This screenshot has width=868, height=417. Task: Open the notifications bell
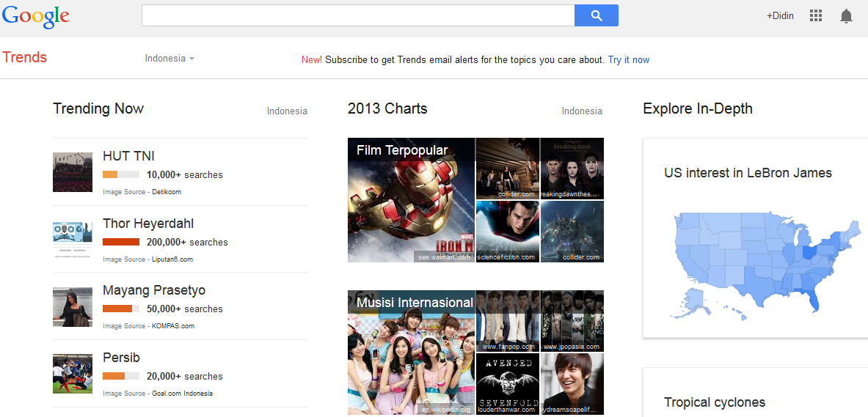846,16
